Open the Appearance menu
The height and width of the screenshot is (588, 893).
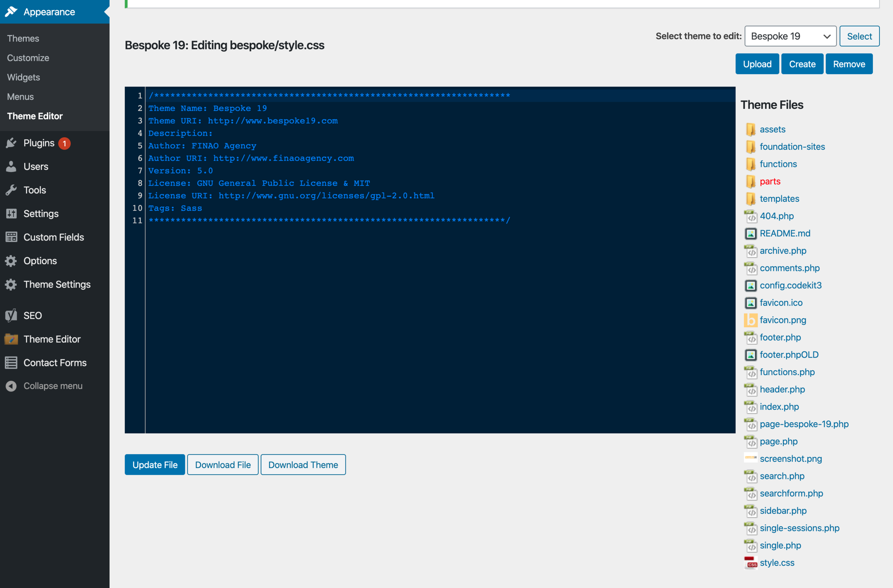click(x=55, y=12)
